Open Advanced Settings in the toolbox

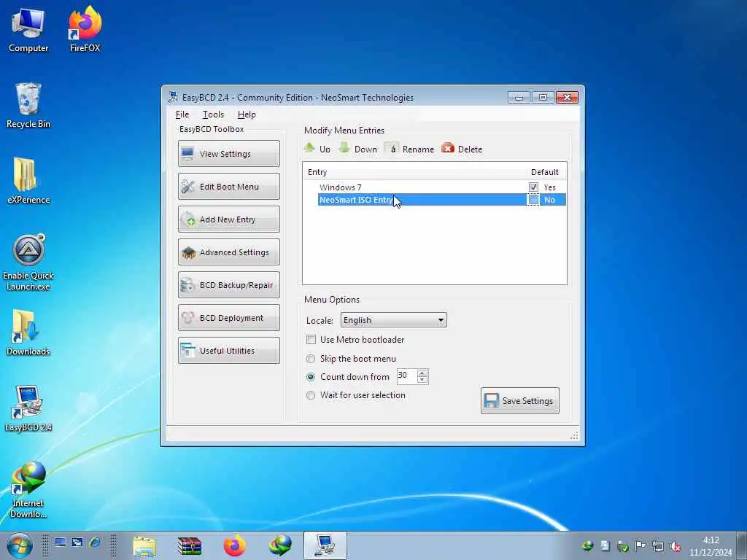pos(228,252)
